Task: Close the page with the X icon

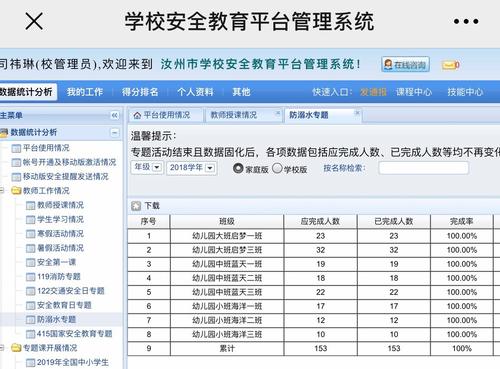Action: [x=34, y=21]
